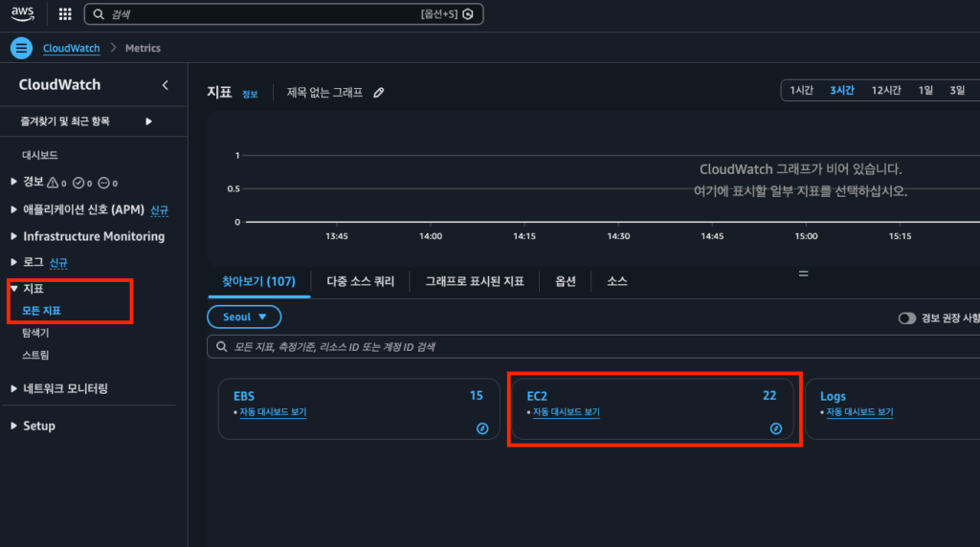Open the AWS services grid menu
The height and width of the screenshot is (547, 980).
65,14
